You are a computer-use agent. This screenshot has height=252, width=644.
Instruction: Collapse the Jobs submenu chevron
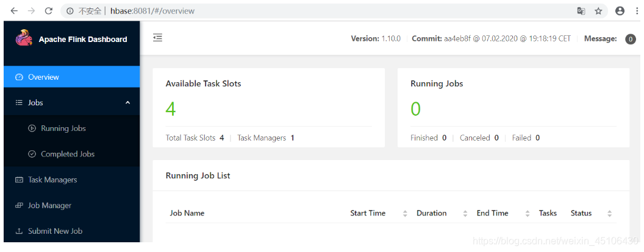click(127, 102)
